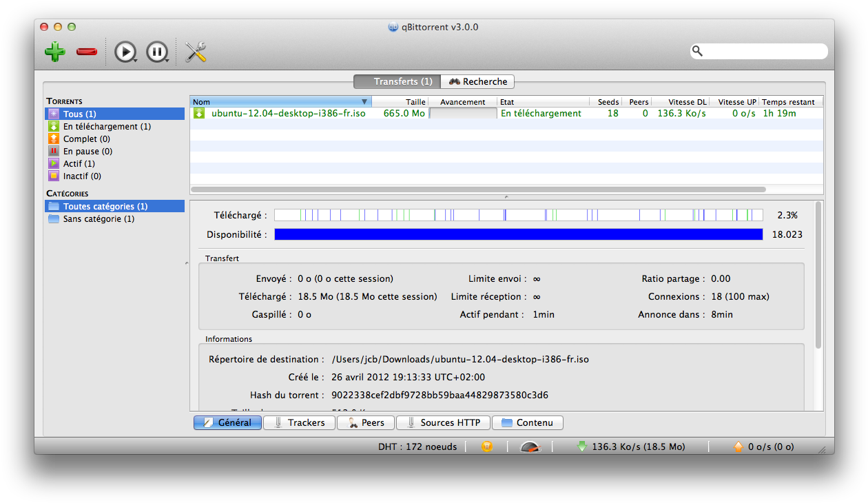
Task: Switch to the Transferts (1) tab
Action: pyautogui.click(x=397, y=81)
